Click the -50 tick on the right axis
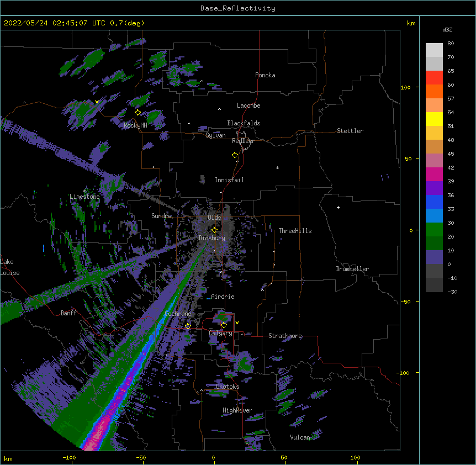Image resolution: width=476 pixels, height=465 pixels. pos(405,302)
